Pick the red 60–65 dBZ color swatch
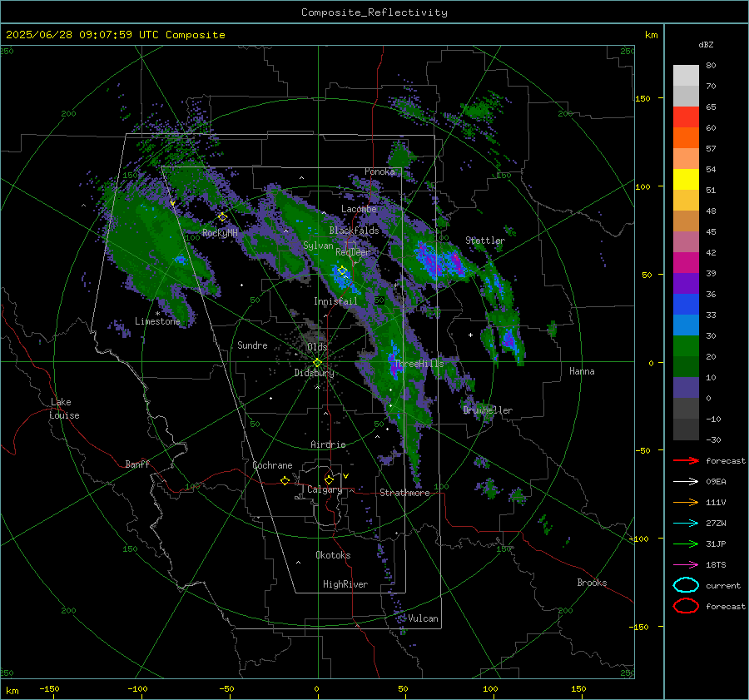Image resolution: width=749 pixels, height=700 pixels. 686,117
